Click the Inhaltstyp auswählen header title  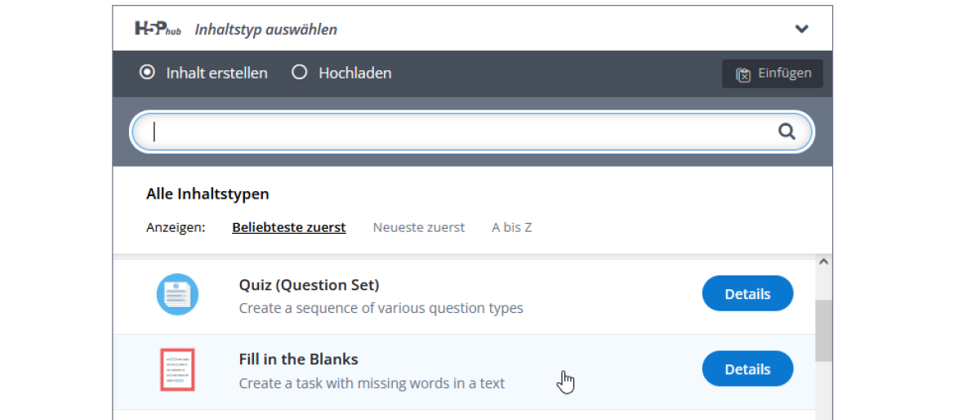(265, 29)
